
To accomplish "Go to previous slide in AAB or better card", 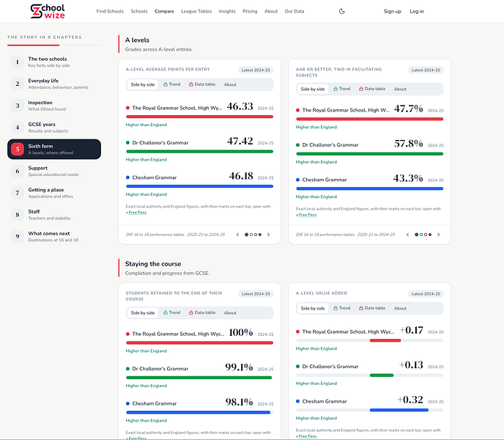I will coord(407,235).
